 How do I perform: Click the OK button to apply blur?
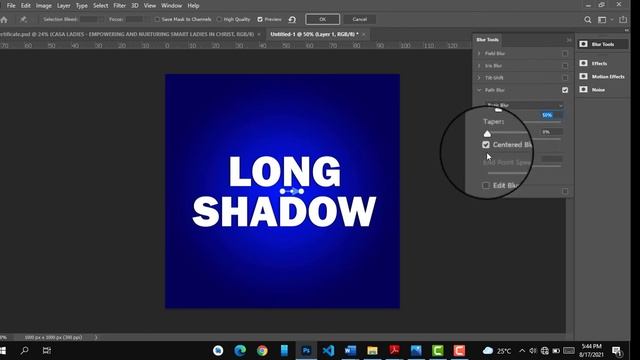pos(322,19)
